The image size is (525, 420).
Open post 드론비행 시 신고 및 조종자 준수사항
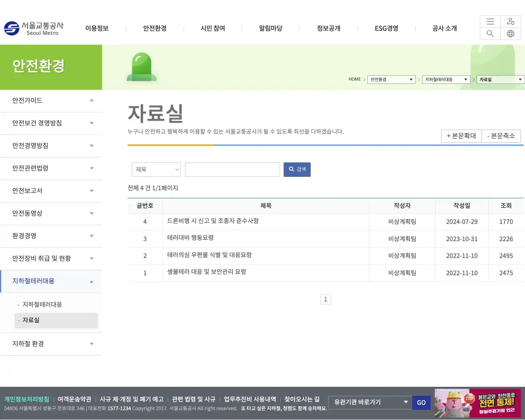[x=213, y=221]
